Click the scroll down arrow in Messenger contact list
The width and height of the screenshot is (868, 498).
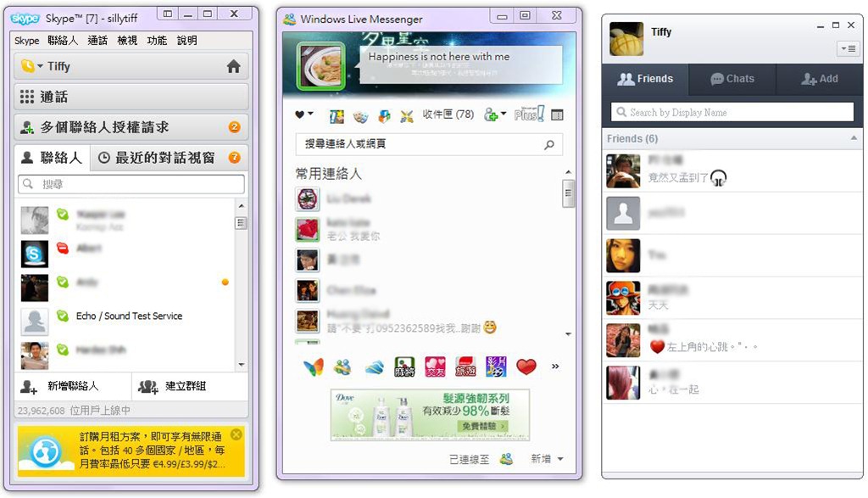coord(568,334)
